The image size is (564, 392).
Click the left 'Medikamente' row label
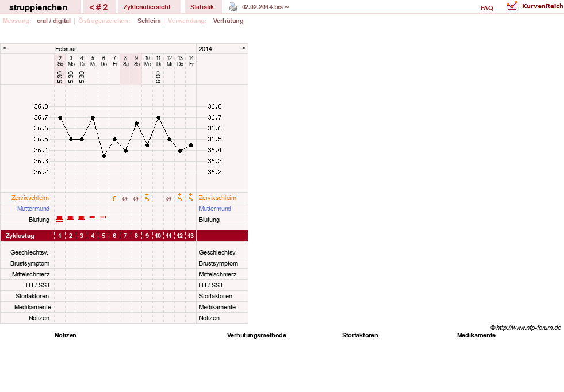tap(33, 307)
